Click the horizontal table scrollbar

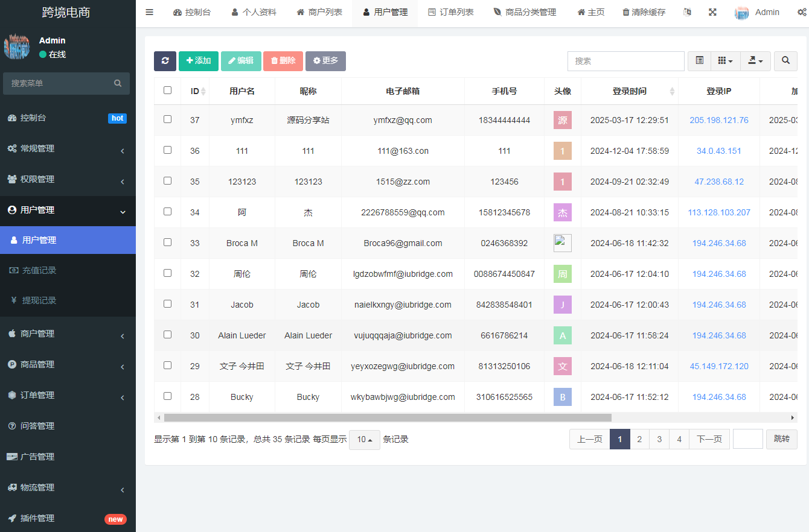click(x=388, y=417)
